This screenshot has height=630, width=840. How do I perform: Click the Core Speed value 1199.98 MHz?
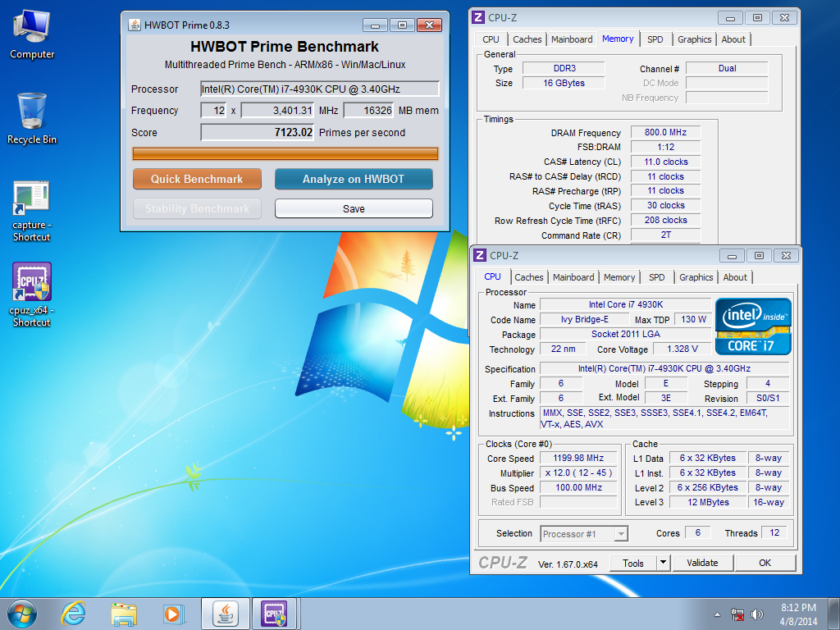click(578, 458)
